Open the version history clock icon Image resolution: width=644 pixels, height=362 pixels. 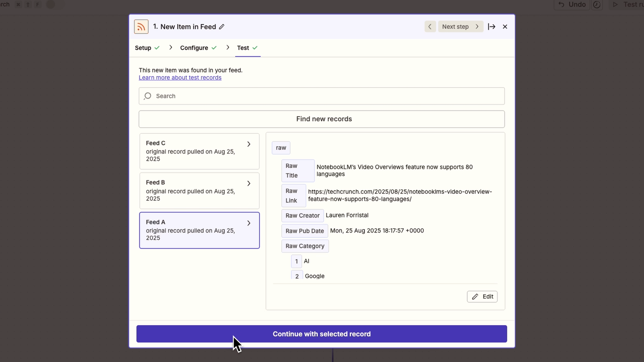[597, 5]
